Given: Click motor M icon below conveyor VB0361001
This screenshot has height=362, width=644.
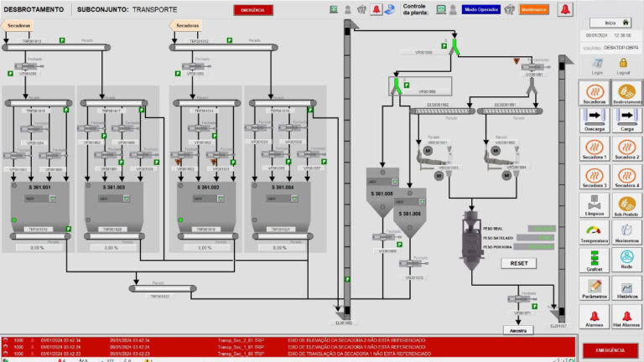Looking at the screenshot, I should tap(439, 176).
